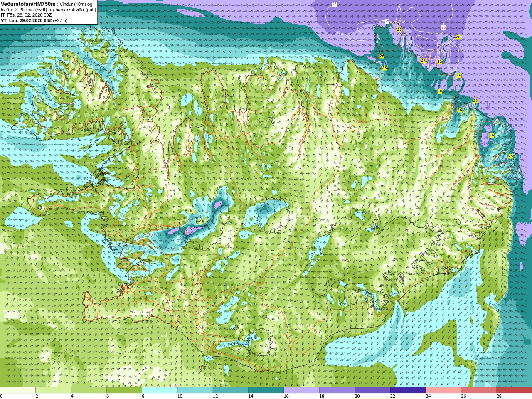Click the yellow gust marker labeled 32
Viewport: 532px width, 399px height.
(x=439, y=62)
